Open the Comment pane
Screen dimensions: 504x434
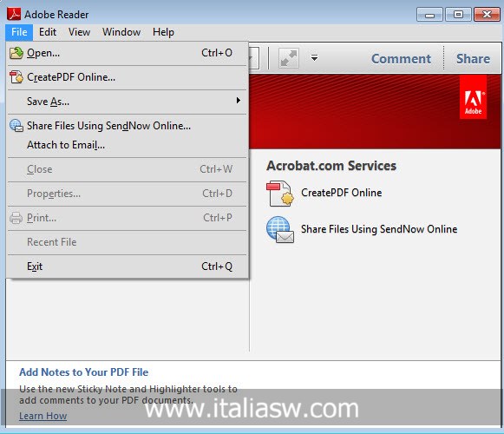click(401, 59)
